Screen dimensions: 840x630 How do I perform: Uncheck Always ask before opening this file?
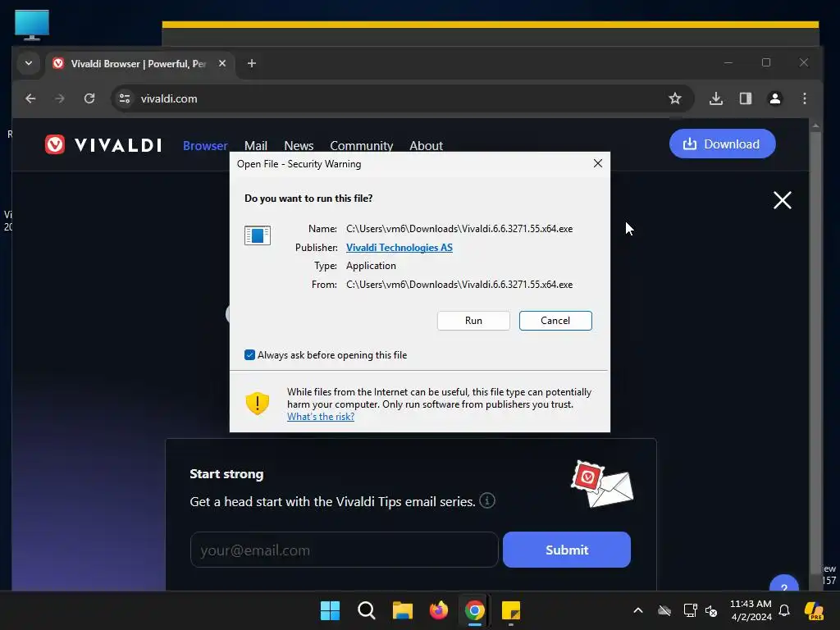pyautogui.click(x=249, y=354)
